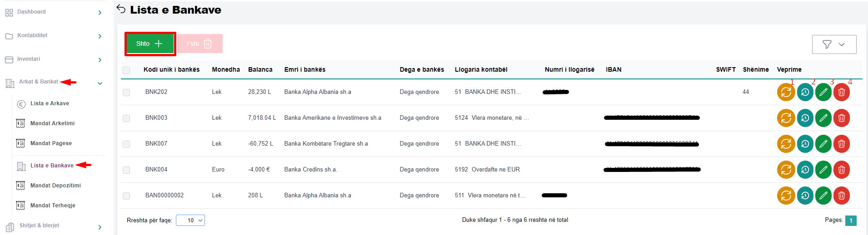Click the orange sync icon for BNK202
The image size is (868, 235).
point(786,92)
